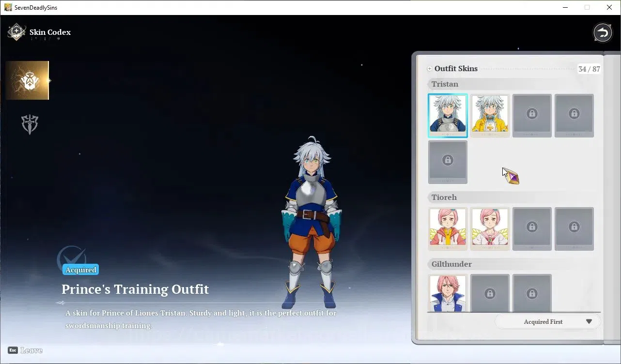Click the Skin Codex emblem icon

(16, 32)
